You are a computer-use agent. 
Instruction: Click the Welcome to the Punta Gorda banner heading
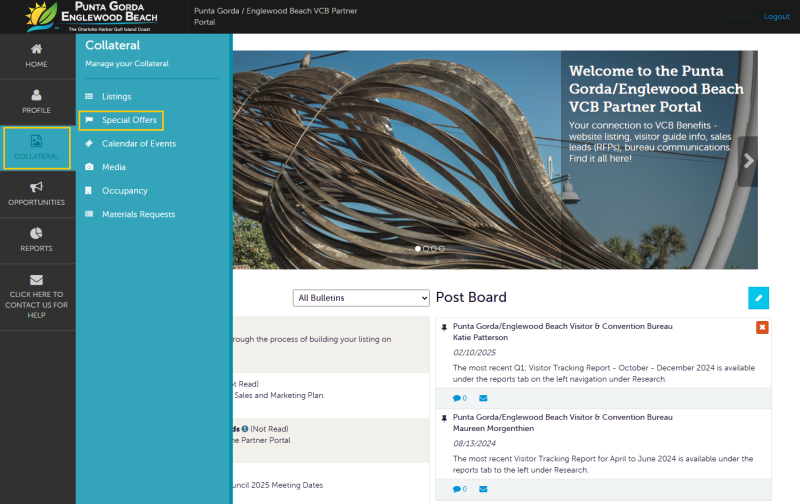pos(656,89)
